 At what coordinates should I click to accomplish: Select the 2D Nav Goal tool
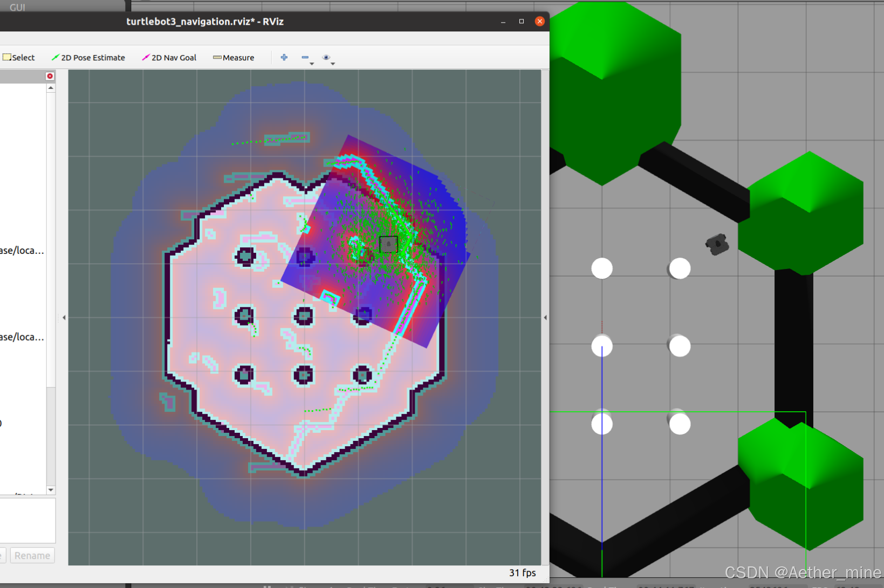169,57
